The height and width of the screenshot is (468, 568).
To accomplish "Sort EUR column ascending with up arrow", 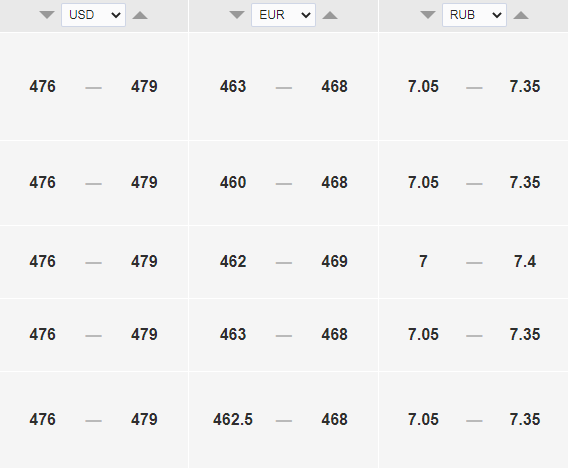I will [x=330, y=15].
